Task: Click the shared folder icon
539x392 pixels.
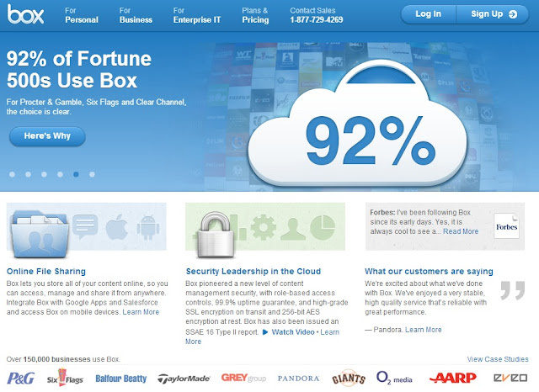Action: [40, 234]
